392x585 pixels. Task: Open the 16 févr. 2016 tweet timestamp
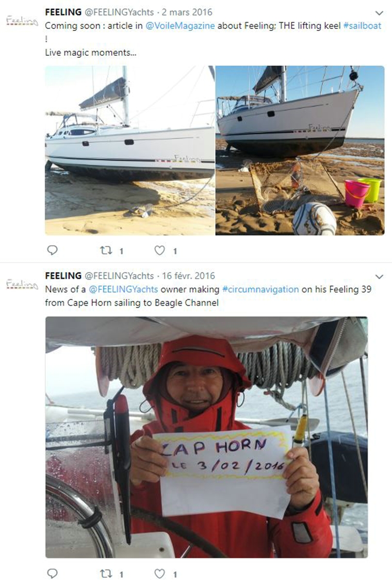(x=188, y=276)
